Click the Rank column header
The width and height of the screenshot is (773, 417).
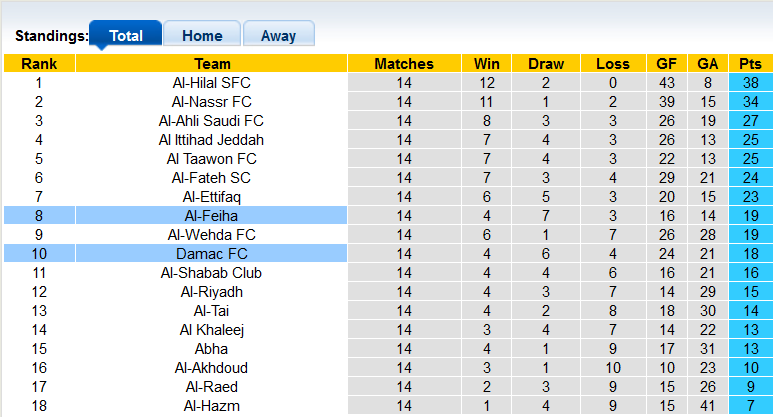[38, 64]
